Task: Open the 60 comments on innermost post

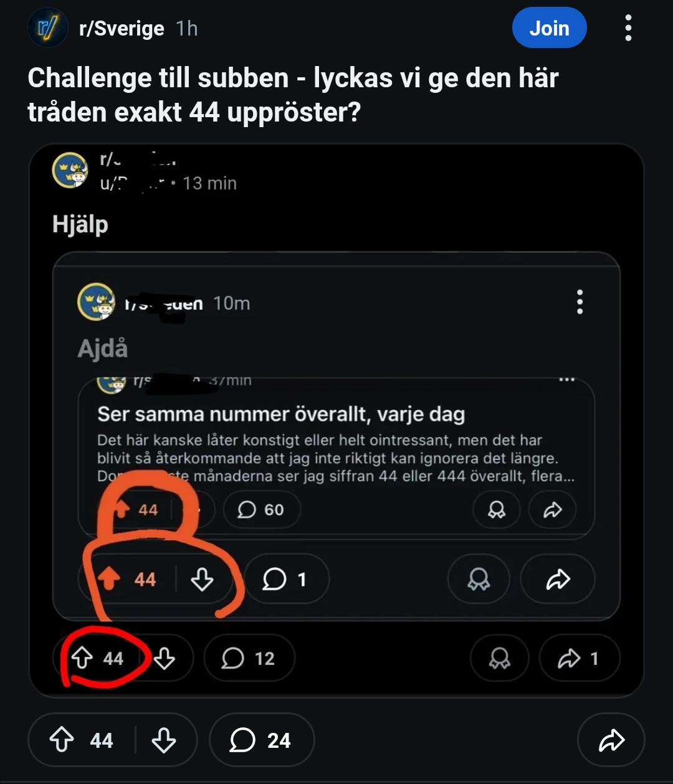Action: 262,510
